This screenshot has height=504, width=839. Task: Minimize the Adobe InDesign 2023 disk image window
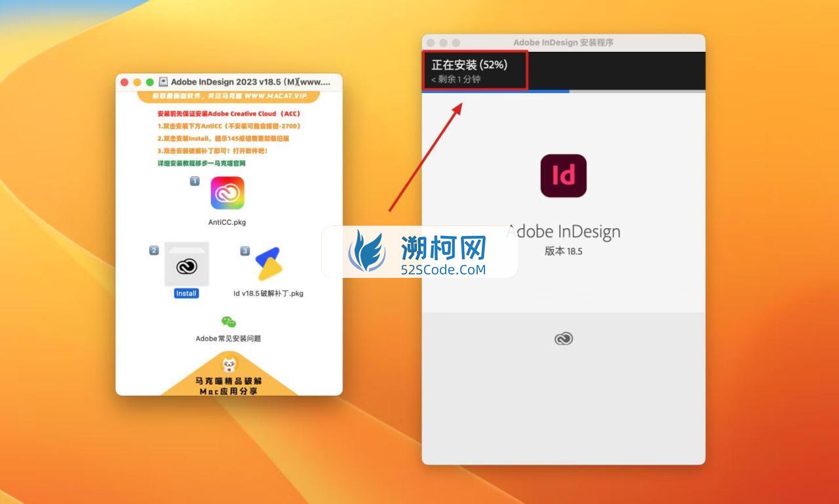[x=137, y=82]
